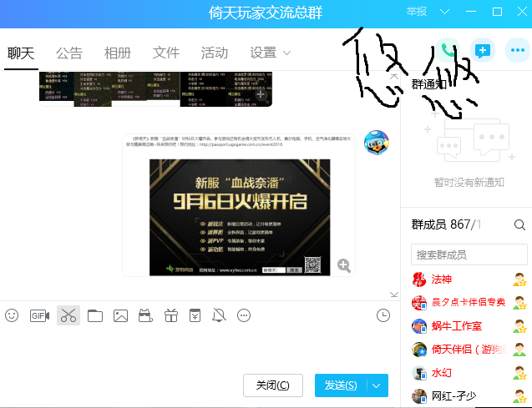Open the send file folder icon
532x408 pixels.
(95, 315)
